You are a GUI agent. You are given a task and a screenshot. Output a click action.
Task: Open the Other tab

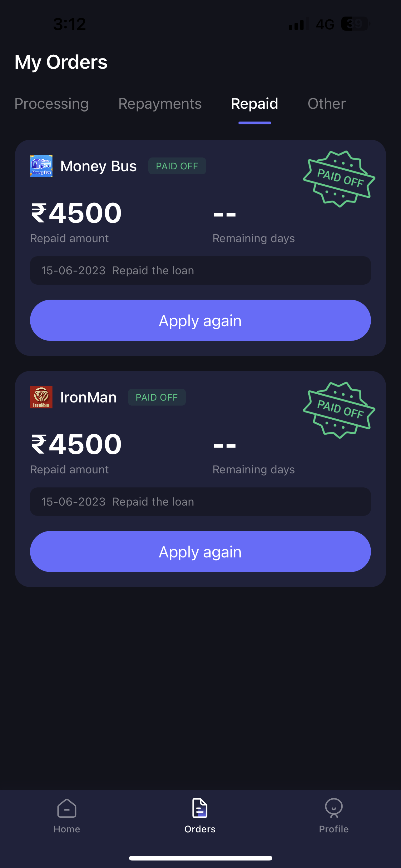tap(327, 103)
